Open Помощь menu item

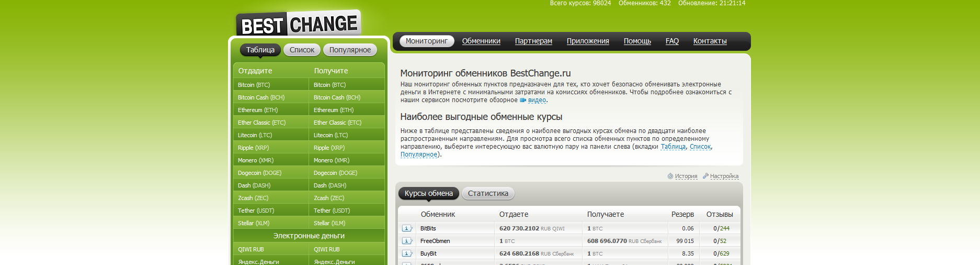click(x=637, y=41)
